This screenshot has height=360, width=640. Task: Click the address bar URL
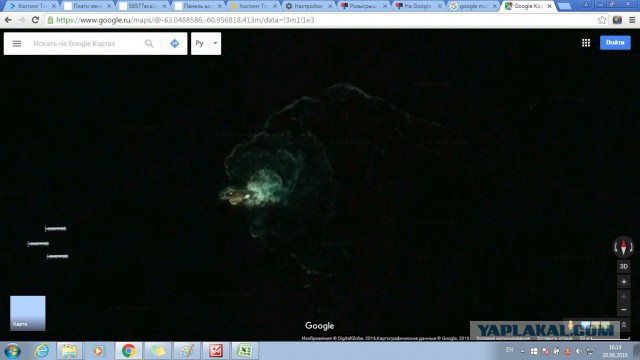tap(185, 20)
